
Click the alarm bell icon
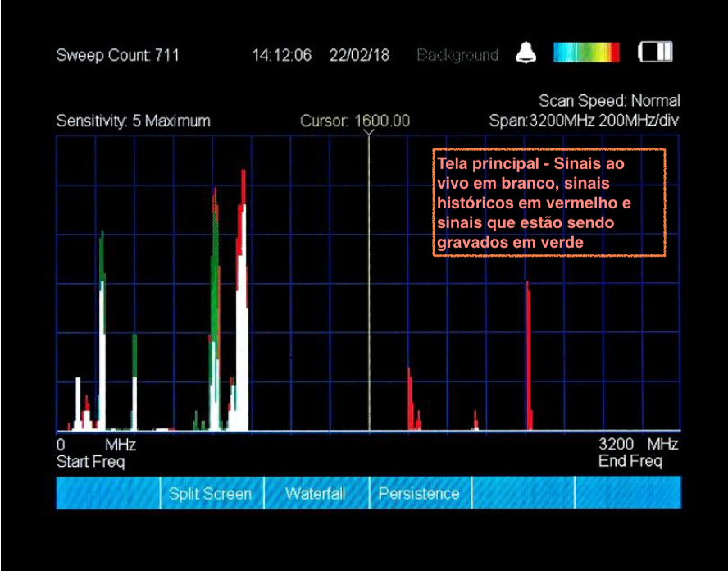(525, 53)
